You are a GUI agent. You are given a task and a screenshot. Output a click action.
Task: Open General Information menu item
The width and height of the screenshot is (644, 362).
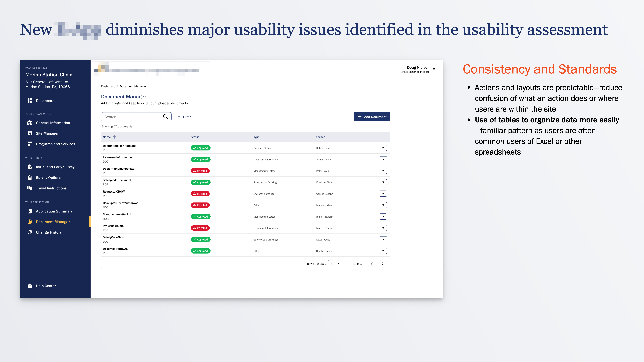click(53, 123)
